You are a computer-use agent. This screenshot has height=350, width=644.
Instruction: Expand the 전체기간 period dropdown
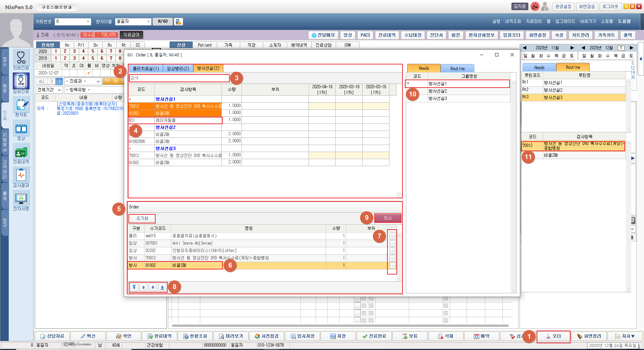(x=49, y=90)
